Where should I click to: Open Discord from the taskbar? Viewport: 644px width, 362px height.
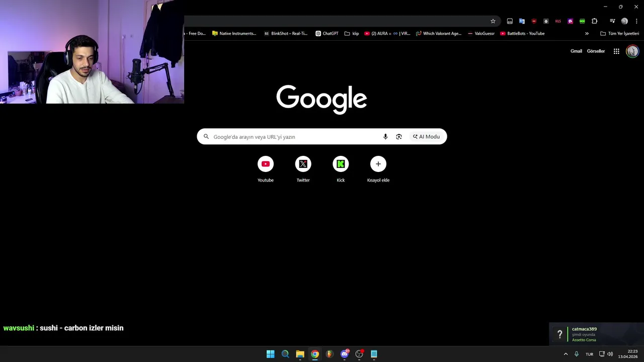tap(345, 354)
